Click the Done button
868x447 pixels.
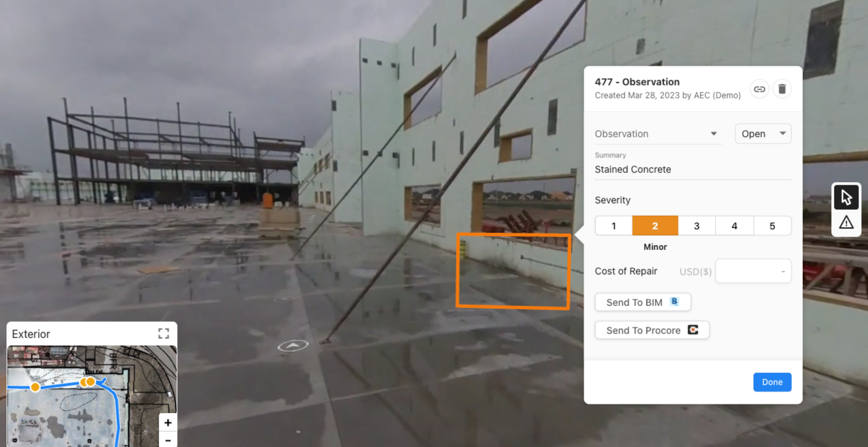pyautogui.click(x=772, y=382)
